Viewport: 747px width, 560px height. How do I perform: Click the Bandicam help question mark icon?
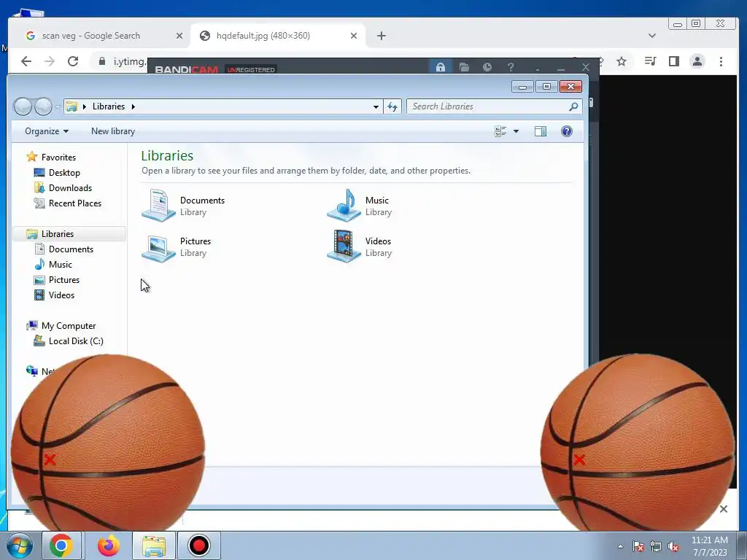point(510,67)
